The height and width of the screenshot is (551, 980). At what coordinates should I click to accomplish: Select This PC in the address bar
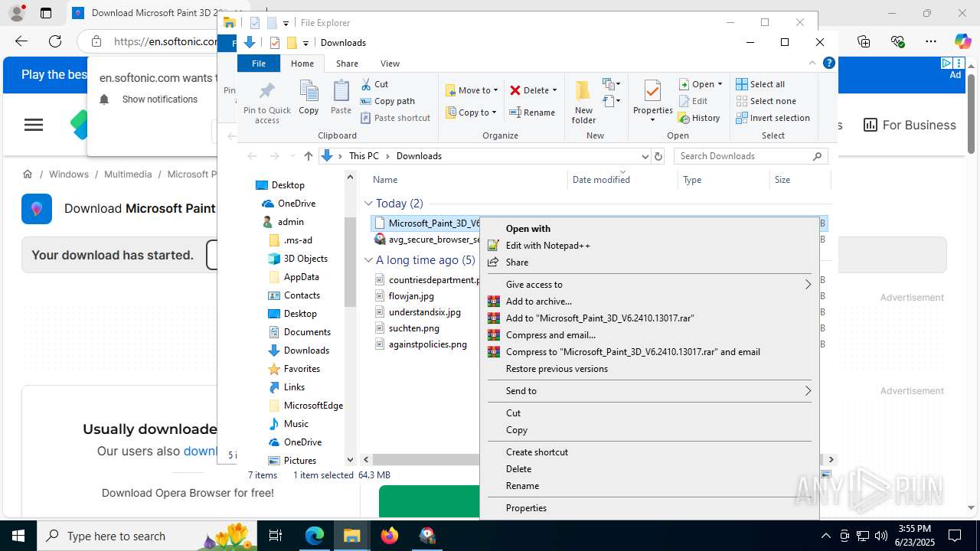tap(364, 156)
